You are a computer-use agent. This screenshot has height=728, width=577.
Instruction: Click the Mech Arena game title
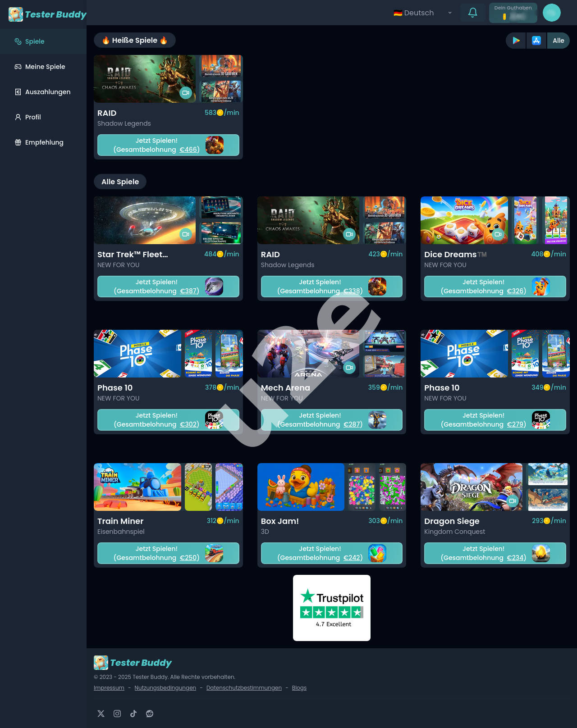point(285,388)
